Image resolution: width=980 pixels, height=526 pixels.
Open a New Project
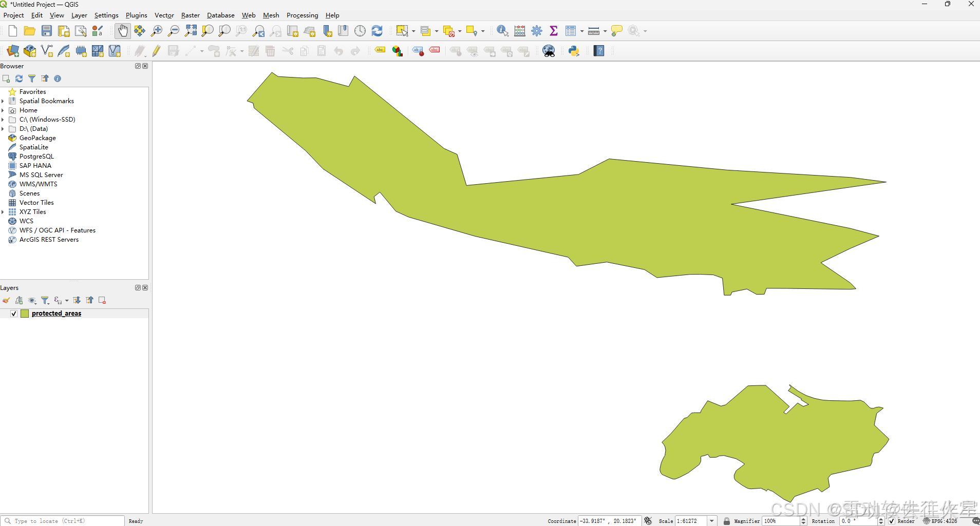click(12, 31)
